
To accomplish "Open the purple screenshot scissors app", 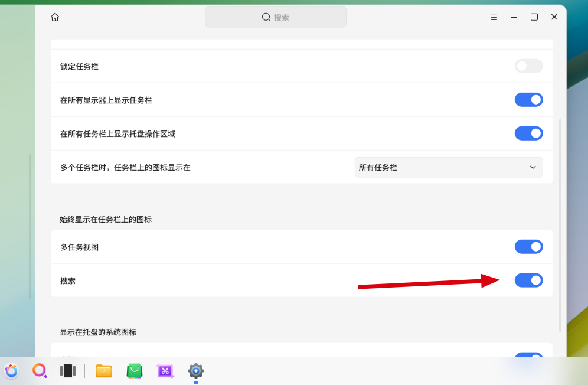I will (165, 371).
